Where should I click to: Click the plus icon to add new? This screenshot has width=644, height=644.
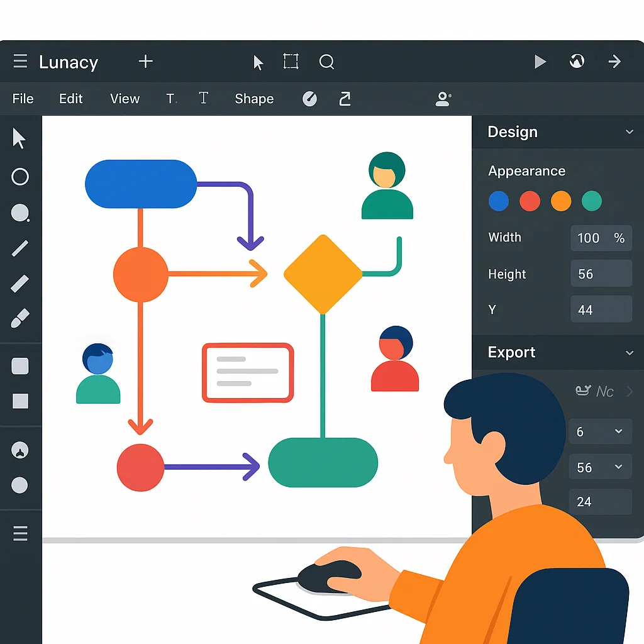click(145, 62)
